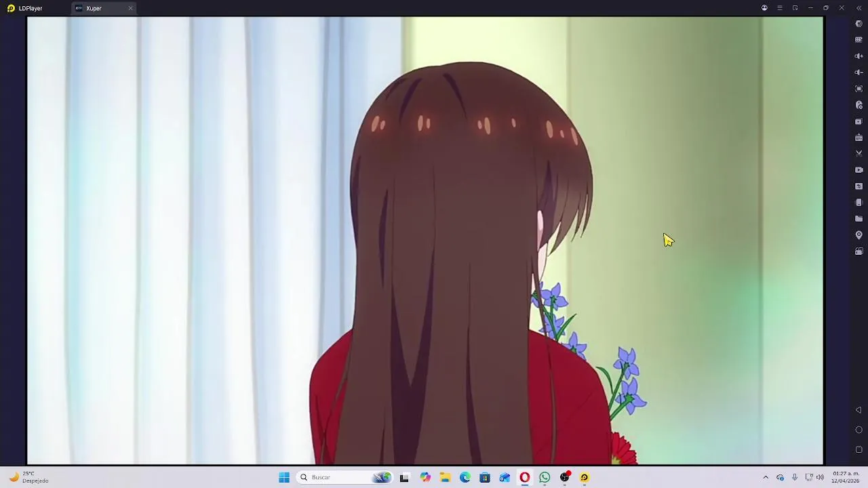
Task: Open network and volume quick settings
Action: [814, 477]
